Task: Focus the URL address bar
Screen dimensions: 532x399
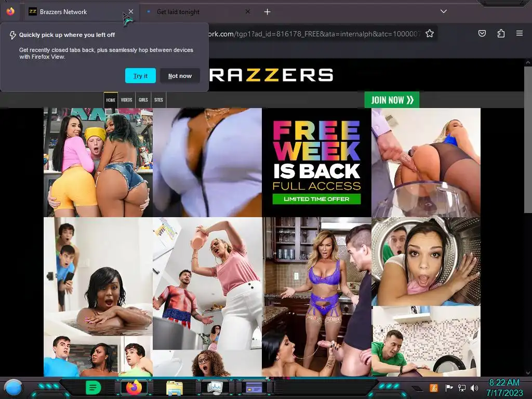Action: (x=314, y=34)
